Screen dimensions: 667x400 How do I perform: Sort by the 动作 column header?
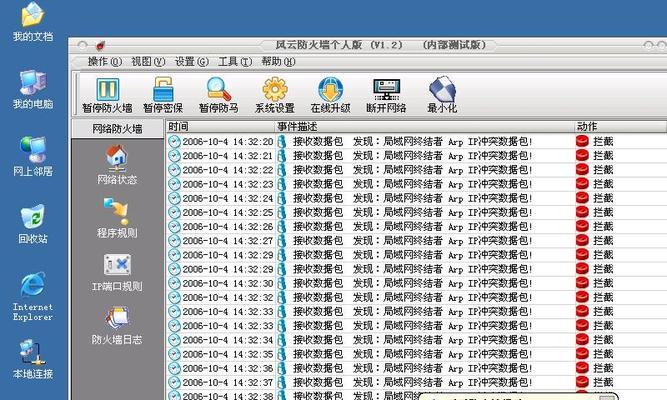(621, 126)
